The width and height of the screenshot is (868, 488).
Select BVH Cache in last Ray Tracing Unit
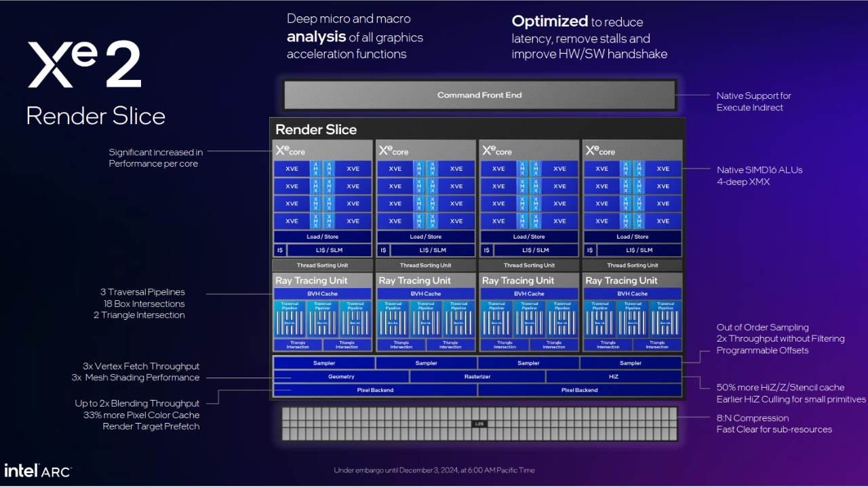[x=633, y=293]
